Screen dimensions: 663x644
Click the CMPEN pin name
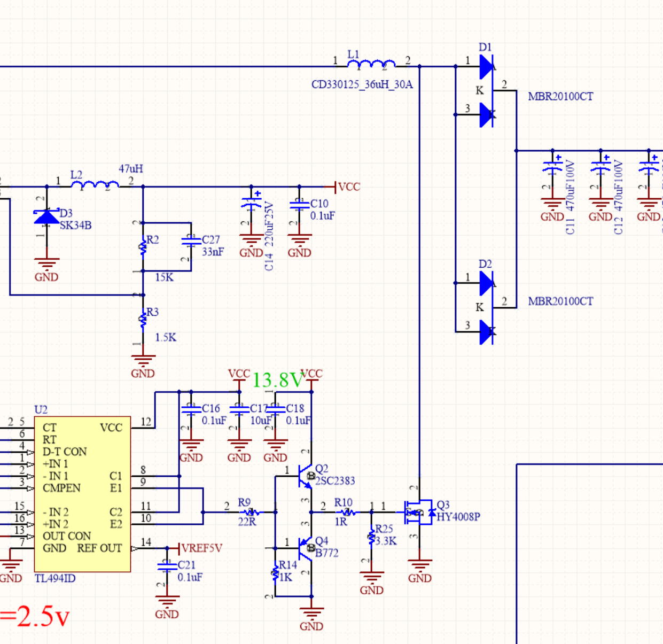point(61,488)
